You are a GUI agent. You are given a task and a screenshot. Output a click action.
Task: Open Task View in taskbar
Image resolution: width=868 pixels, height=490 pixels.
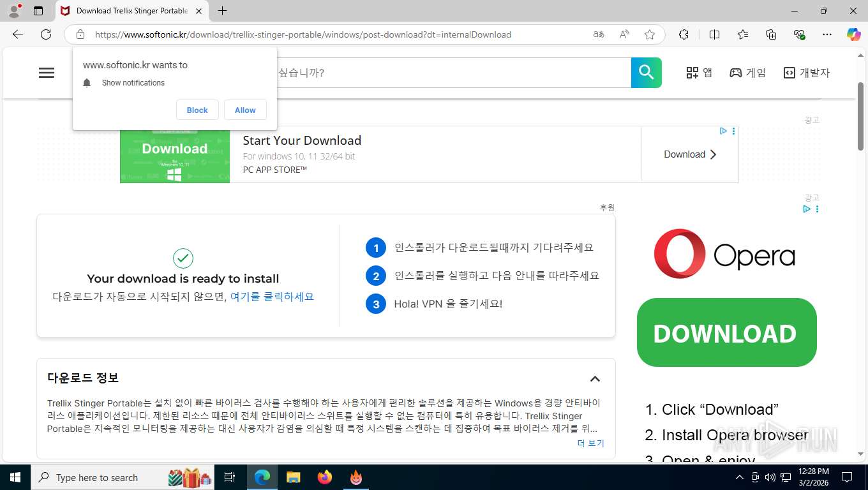(230, 477)
